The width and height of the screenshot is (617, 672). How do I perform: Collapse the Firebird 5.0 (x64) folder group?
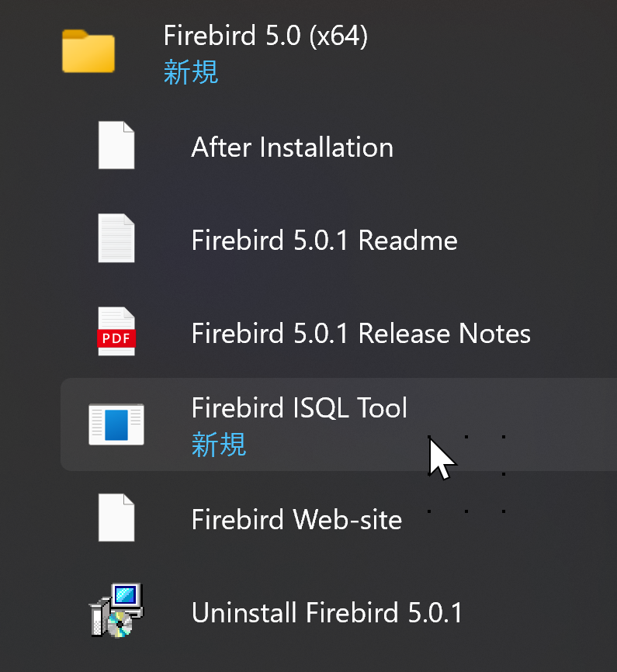pyautogui.click(x=265, y=35)
